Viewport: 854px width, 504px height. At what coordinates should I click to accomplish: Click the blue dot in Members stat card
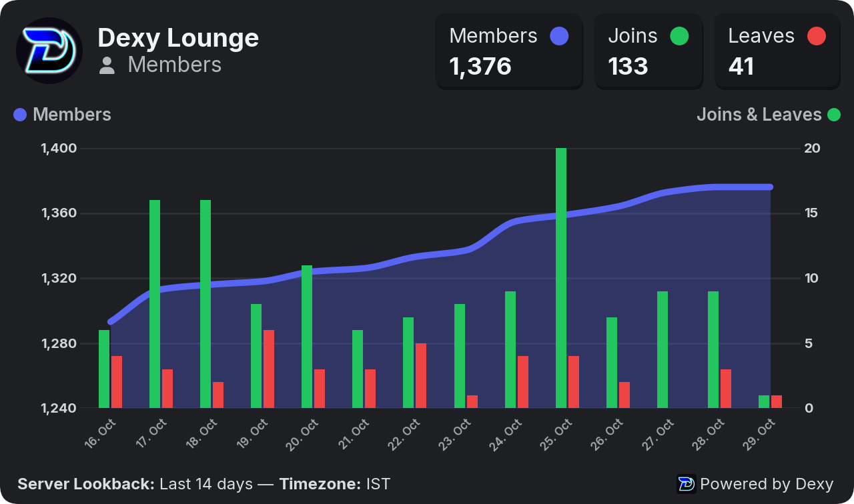tap(559, 36)
